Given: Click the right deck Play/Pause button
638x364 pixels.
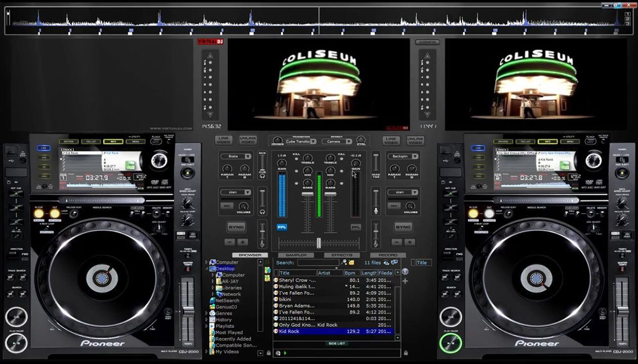Looking at the screenshot, I should click(450, 343).
